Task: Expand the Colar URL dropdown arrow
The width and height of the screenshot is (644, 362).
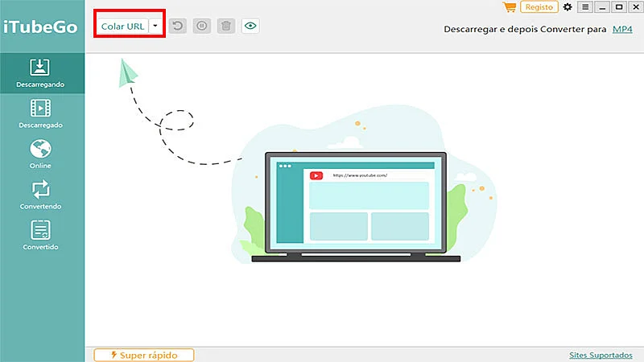Action: pyautogui.click(x=155, y=26)
